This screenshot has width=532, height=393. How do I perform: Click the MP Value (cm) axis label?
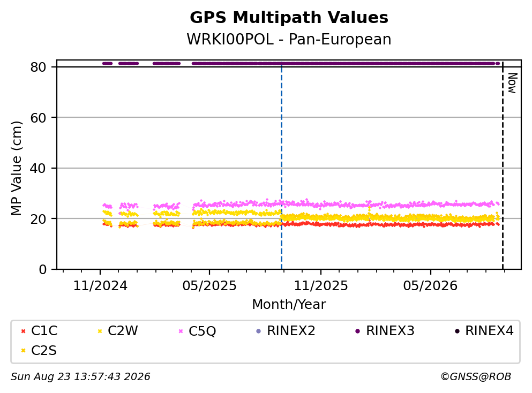coord(16,168)
